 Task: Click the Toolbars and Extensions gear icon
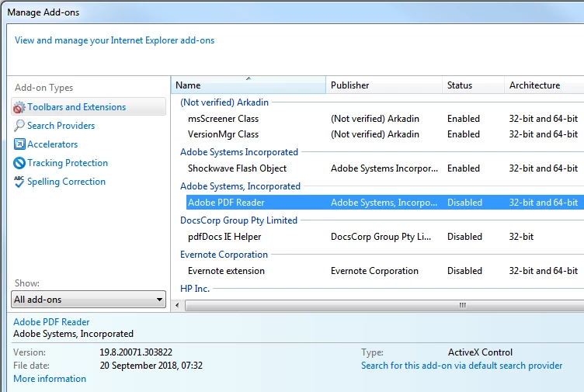point(19,107)
